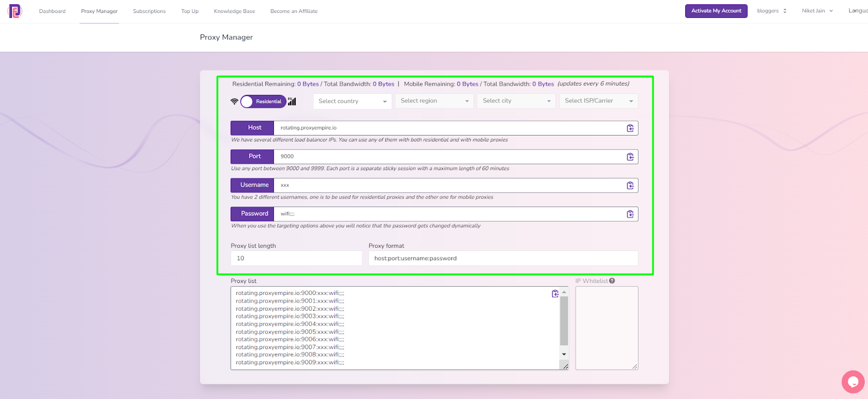Copy the Password with its clipboard icon
Viewport: 868px width, 399px height.
click(x=630, y=214)
